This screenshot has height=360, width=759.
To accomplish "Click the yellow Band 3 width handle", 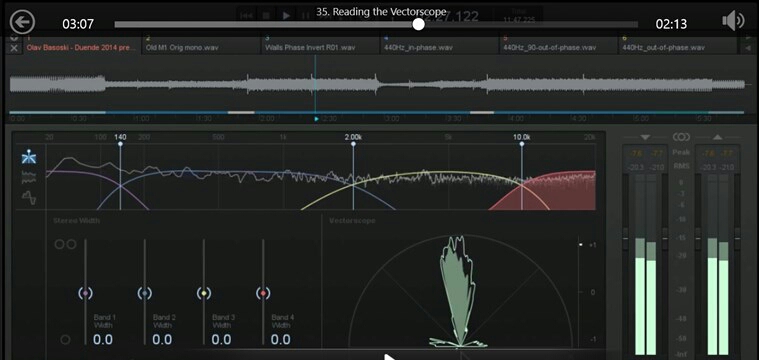I will 204,293.
